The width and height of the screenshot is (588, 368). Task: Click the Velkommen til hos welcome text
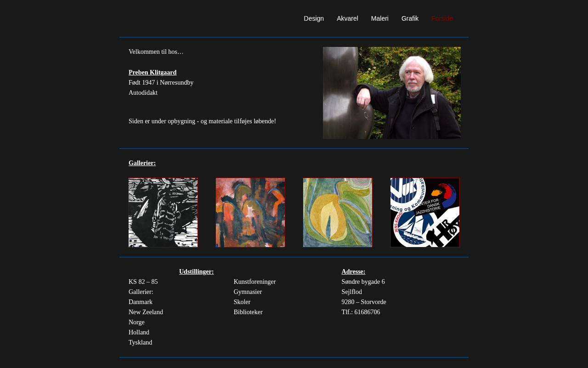coord(156,52)
